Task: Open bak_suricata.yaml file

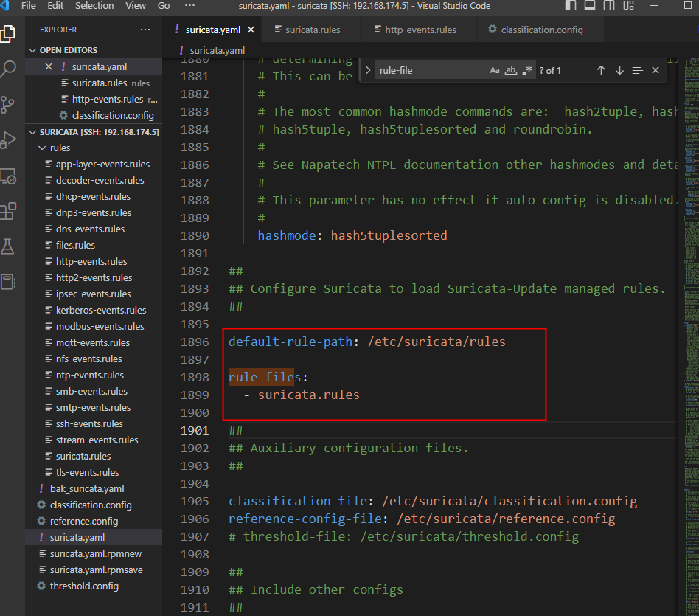Action: pos(94,489)
